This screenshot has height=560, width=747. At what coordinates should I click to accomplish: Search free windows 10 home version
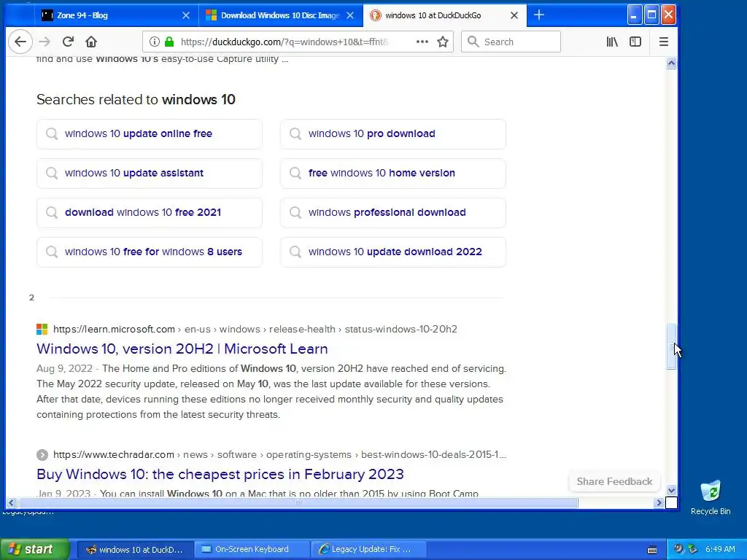[392, 174]
